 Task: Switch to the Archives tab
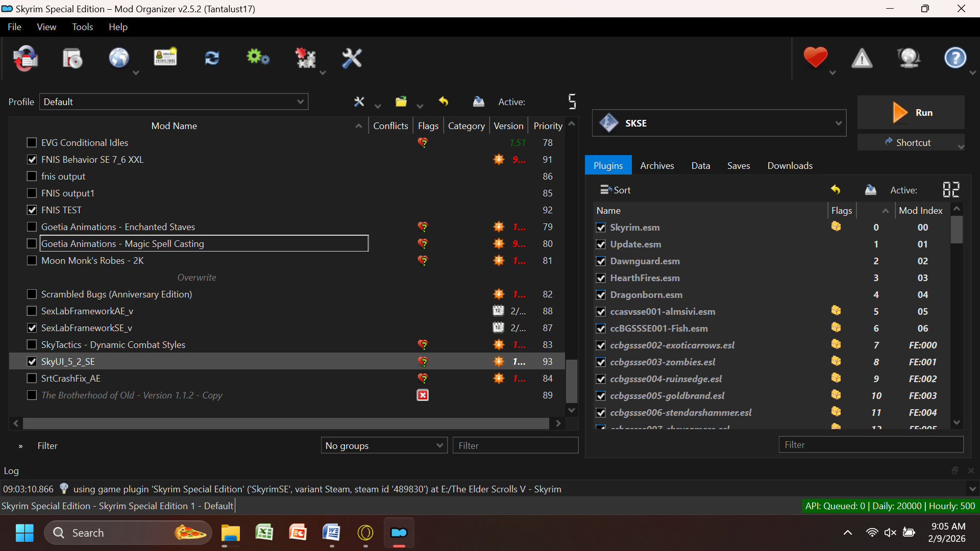click(x=657, y=165)
